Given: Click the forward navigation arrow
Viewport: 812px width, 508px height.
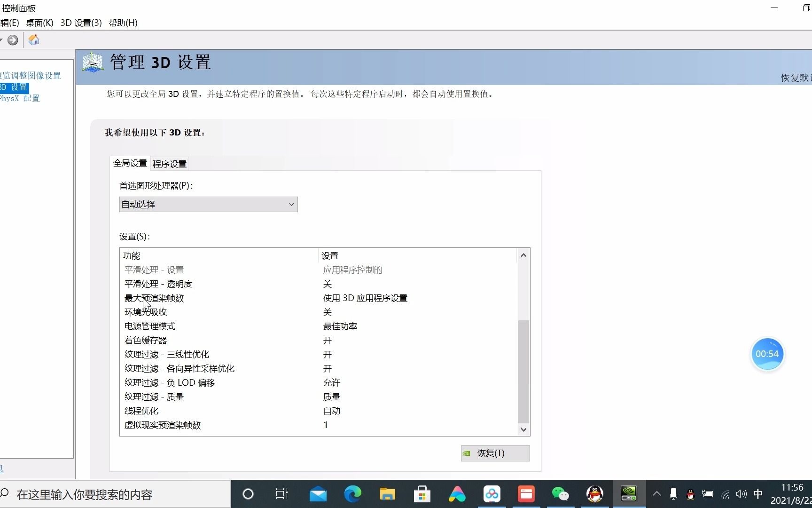Looking at the screenshot, I should click(13, 40).
